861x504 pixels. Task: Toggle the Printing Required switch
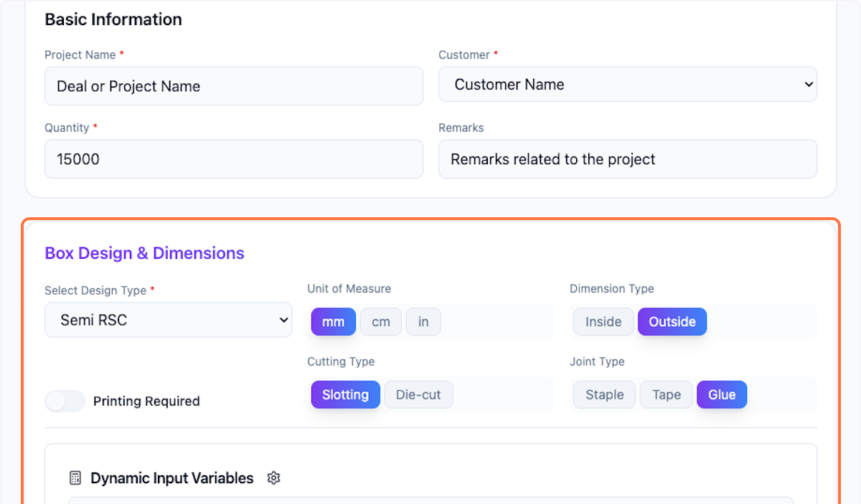point(65,401)
